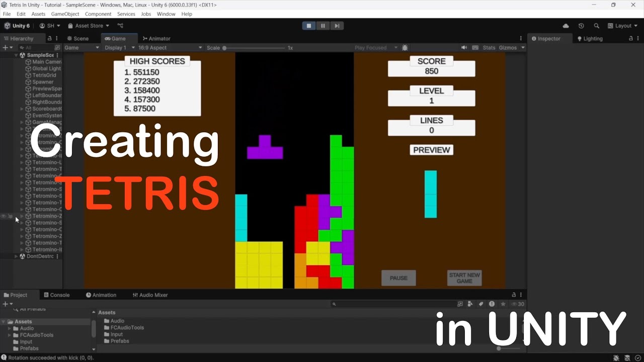Open the Game view panel options menu
Viewport: 644px width, 362px height.
tap(521, 38)
